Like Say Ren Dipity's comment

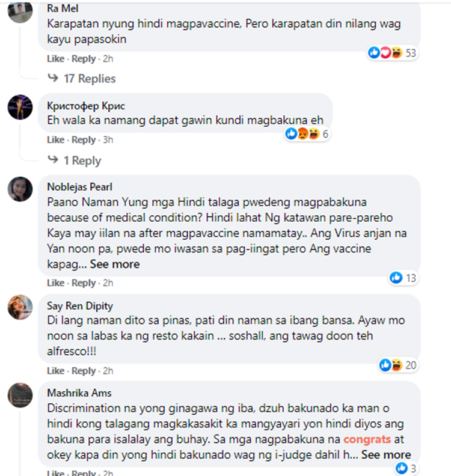[55, 371]
